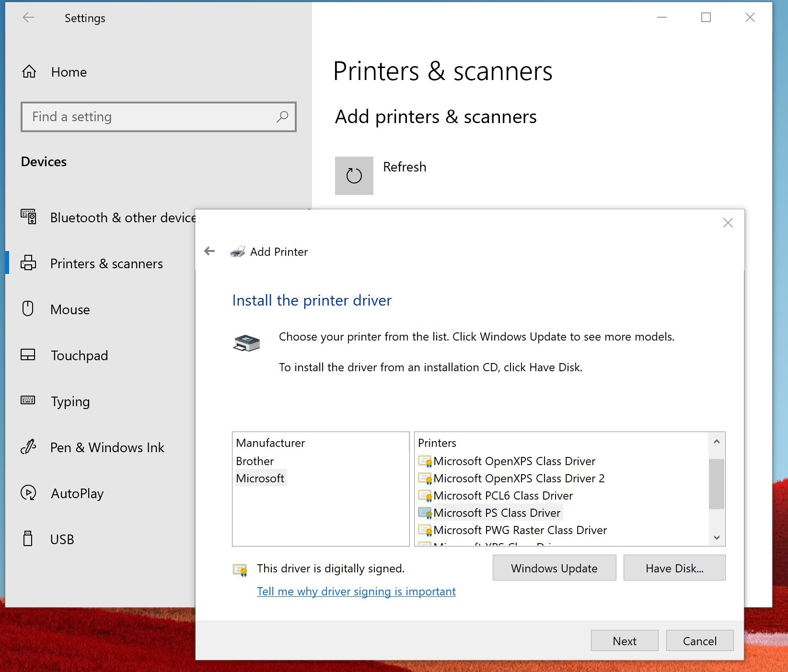Open the AutoPlay settings page
The width and height of the screenshot is (788, 672).
pyautogui.click(x=77, y=493)
